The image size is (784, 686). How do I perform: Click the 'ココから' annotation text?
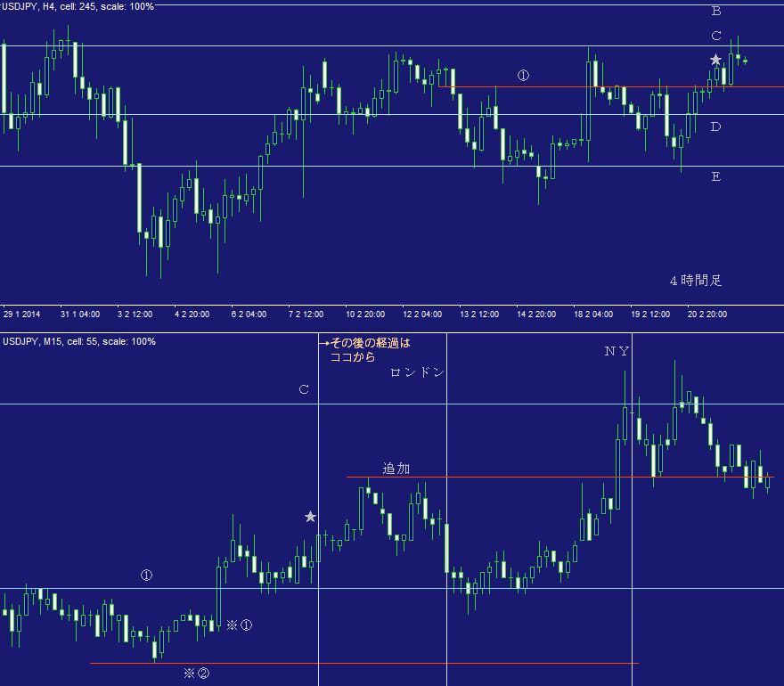(x=353, y=357)
